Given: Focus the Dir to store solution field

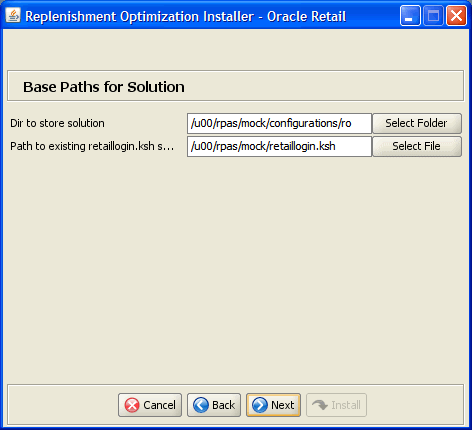Looking at the screenshot, I should tap(279, 123).
